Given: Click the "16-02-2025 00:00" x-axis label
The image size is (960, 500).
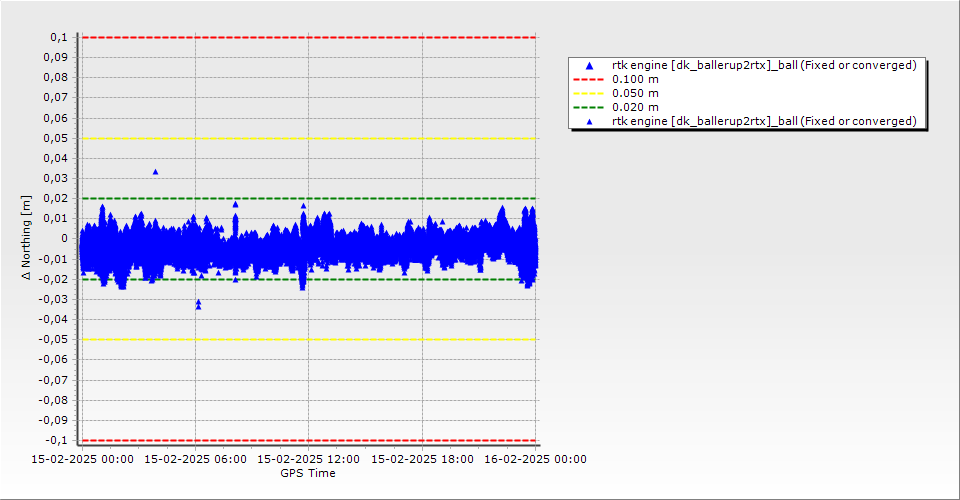Looking at the screenshot, I should point(536,460).
